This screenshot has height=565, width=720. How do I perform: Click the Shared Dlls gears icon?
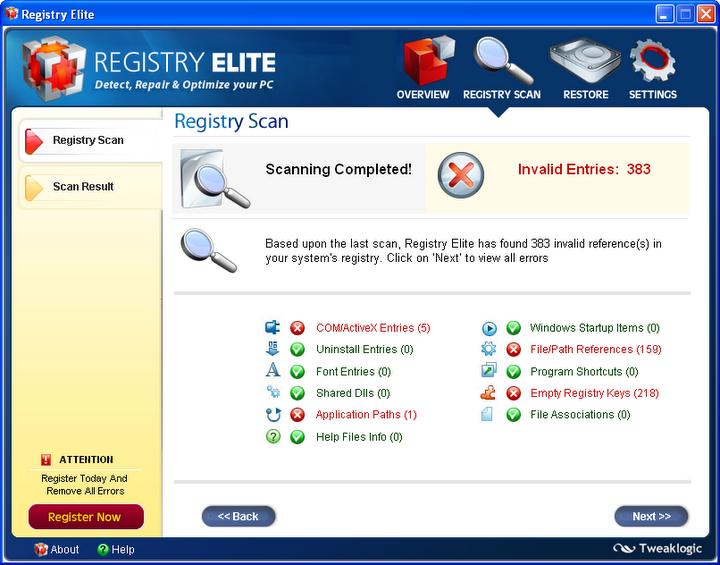click(x=273, y=392)
